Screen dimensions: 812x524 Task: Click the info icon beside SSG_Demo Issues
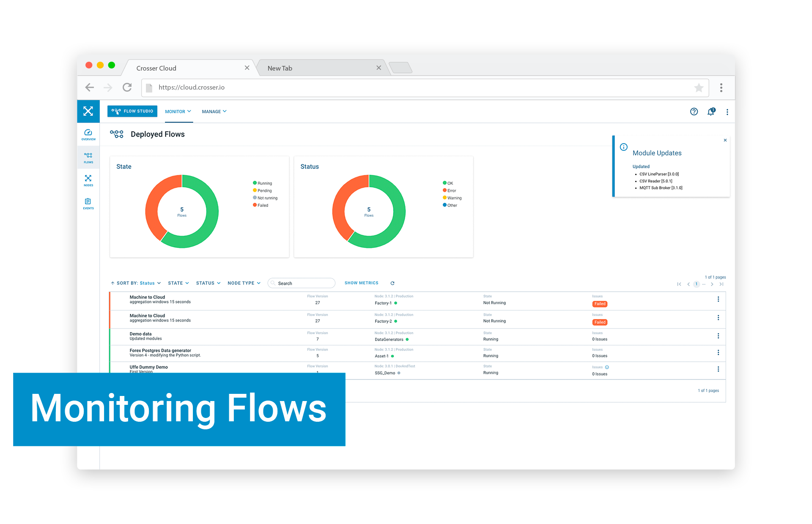pyautogui.click(x=607, y=367)
